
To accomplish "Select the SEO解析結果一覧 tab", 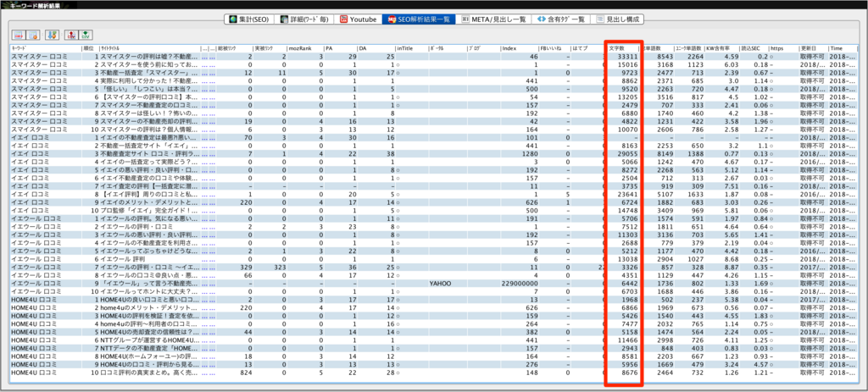I will click(x=419, y=19).
